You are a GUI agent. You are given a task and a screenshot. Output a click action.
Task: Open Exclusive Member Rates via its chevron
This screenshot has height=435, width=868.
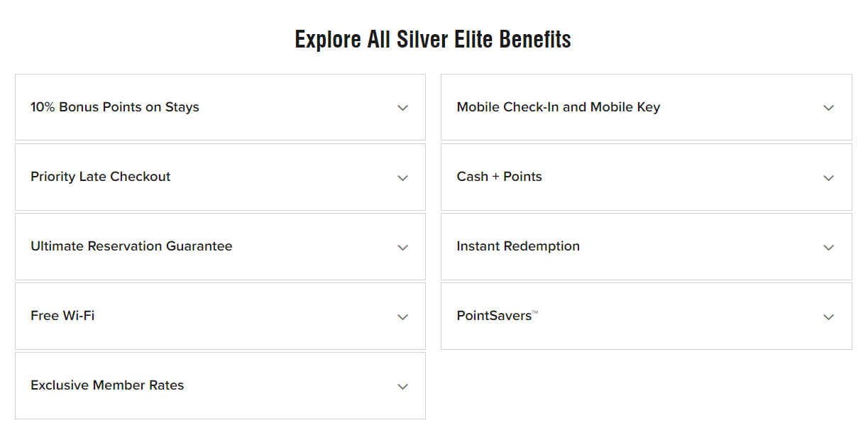point(402,386)
